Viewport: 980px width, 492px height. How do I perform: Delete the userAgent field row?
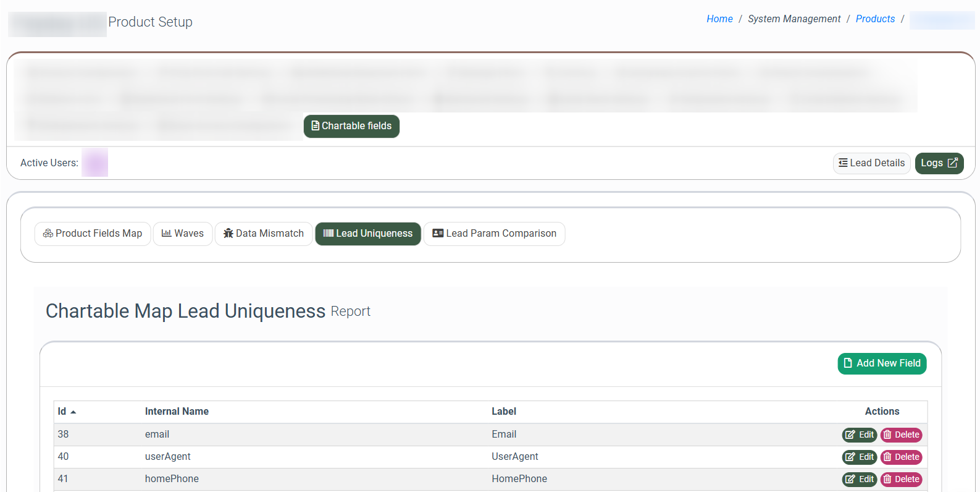[x=901, y=457]
